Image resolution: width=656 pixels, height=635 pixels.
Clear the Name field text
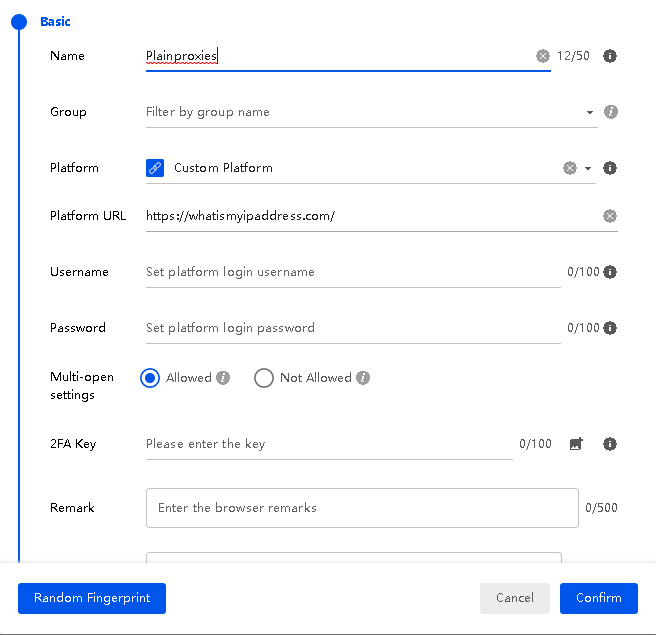click(543, 56)
